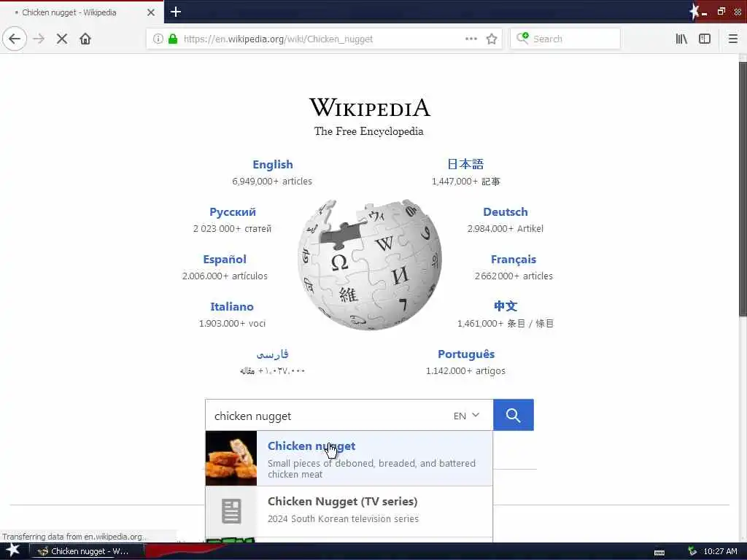Open the Español Wikipedia link
Screen dimensions: 747x560
click(x=225, y=260)
